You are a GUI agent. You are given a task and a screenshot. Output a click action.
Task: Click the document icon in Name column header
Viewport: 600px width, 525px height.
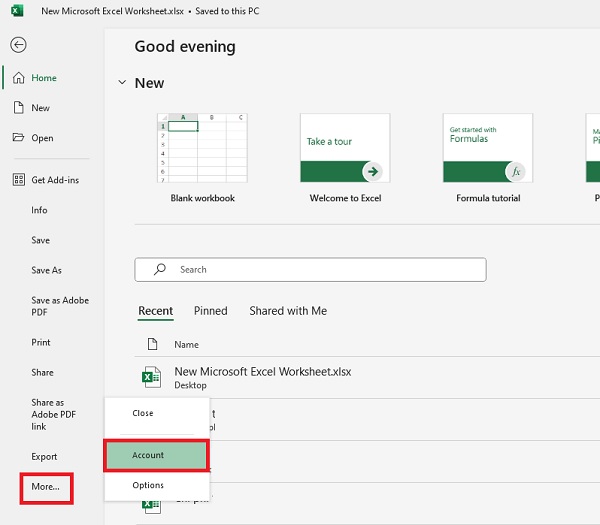(153, 344)
